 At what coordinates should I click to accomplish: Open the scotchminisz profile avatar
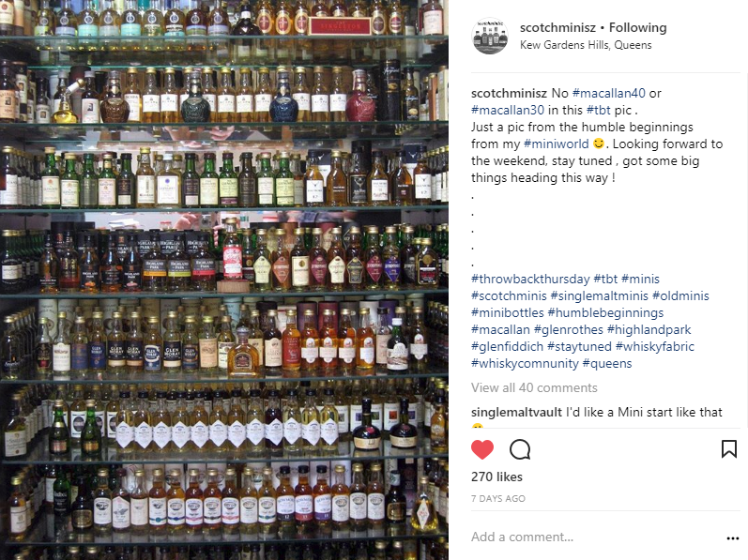tap(490, 36)
